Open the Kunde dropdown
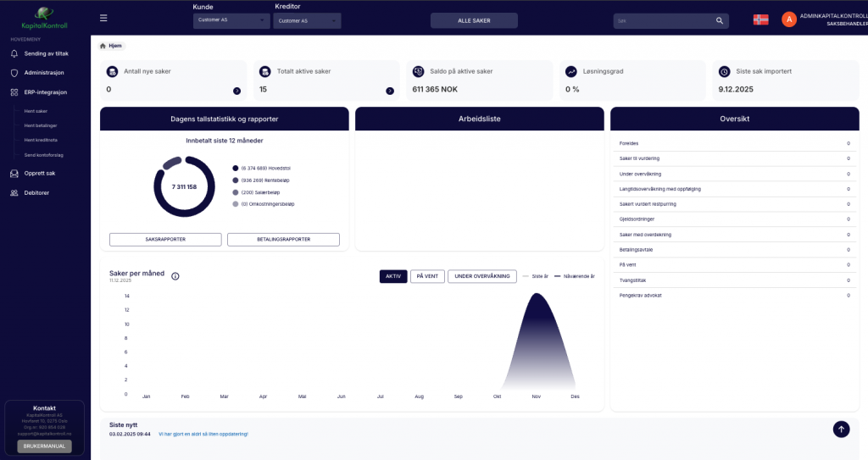The height and width of the screenshot is (460, 868). (x=231, y=20)
